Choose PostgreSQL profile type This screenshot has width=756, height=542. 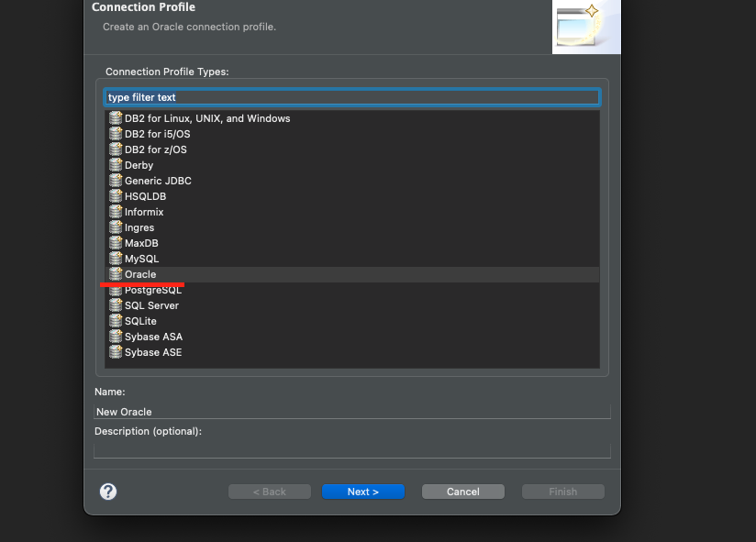153,290
